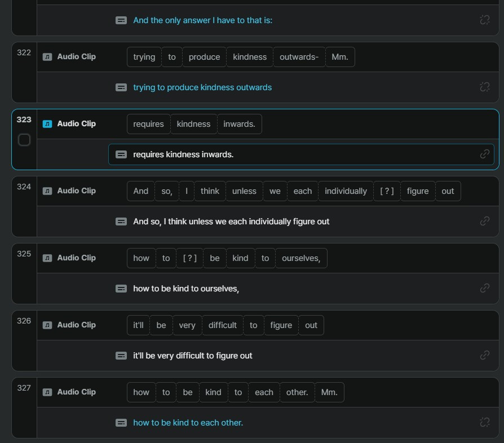Image resolution: width=504 pixels, height=443 pixels.
Task: Tick the checkbox under row number 323
Action: tap(24, 140)
